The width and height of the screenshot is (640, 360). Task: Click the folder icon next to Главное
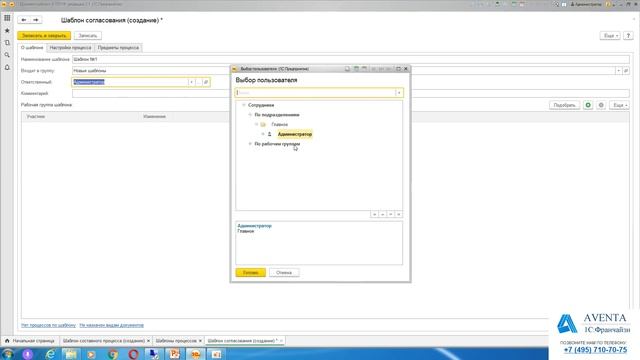coord(263,124)
